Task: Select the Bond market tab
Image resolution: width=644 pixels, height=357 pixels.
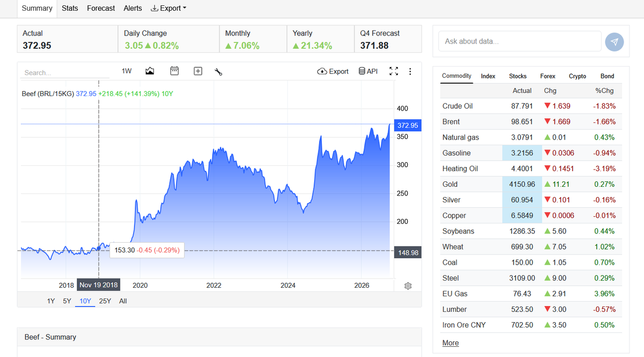Action: click(x=607, y=76)
